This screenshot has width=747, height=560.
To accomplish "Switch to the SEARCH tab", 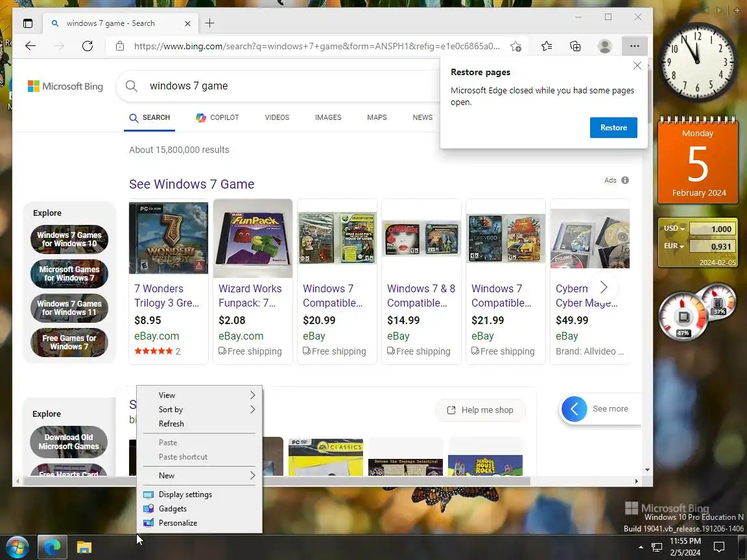I will [150, 117].
